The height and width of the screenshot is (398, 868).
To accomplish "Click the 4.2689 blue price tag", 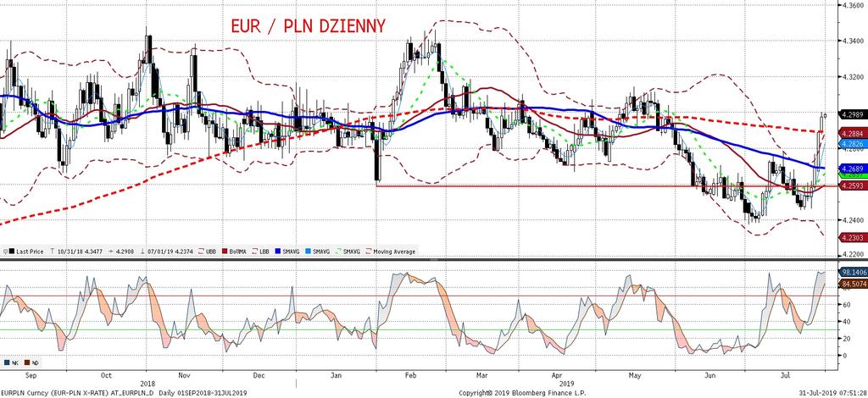I will (x=853, y=168).
